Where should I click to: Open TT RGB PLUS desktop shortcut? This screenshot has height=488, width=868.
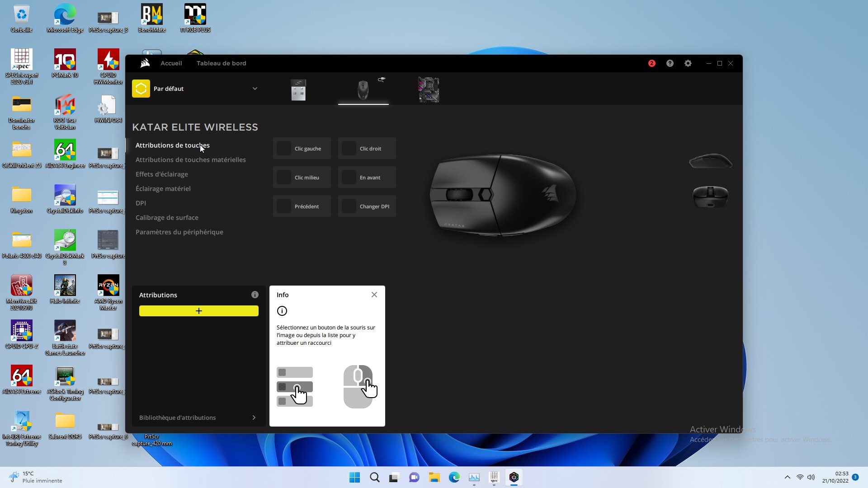click(195, 19)
